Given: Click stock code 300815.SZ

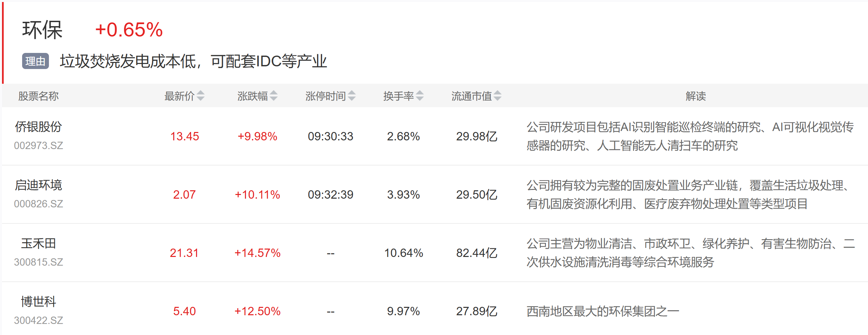Looking at the screenshot, I should [x=39, y=262].
